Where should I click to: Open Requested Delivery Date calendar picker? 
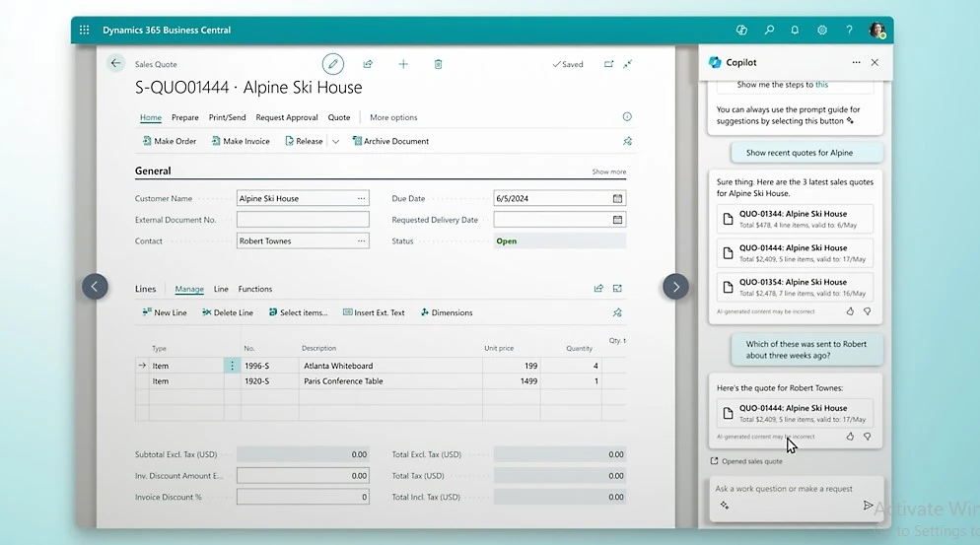617,220
